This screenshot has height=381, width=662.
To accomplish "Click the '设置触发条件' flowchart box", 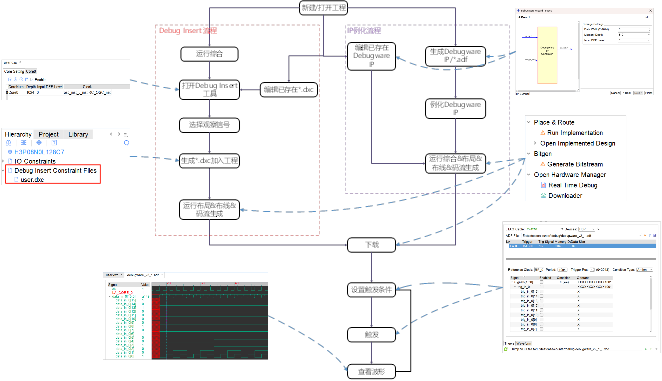I will point(372,290).
